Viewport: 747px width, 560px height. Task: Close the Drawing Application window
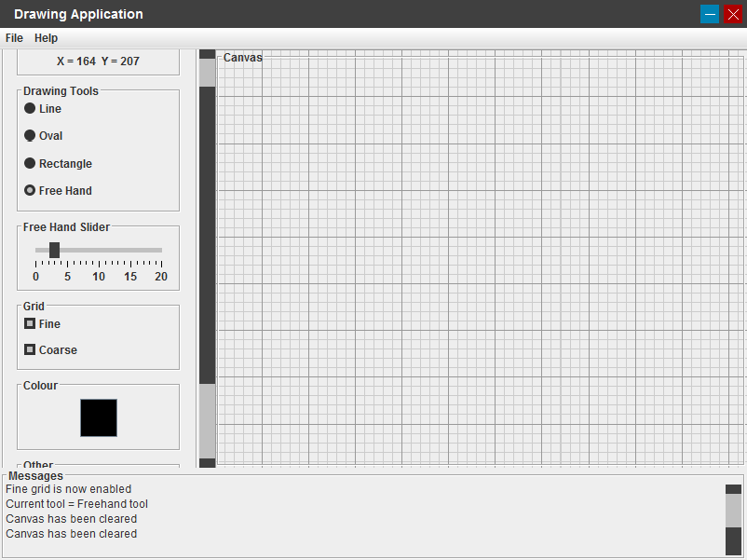[x=733, y=14]
